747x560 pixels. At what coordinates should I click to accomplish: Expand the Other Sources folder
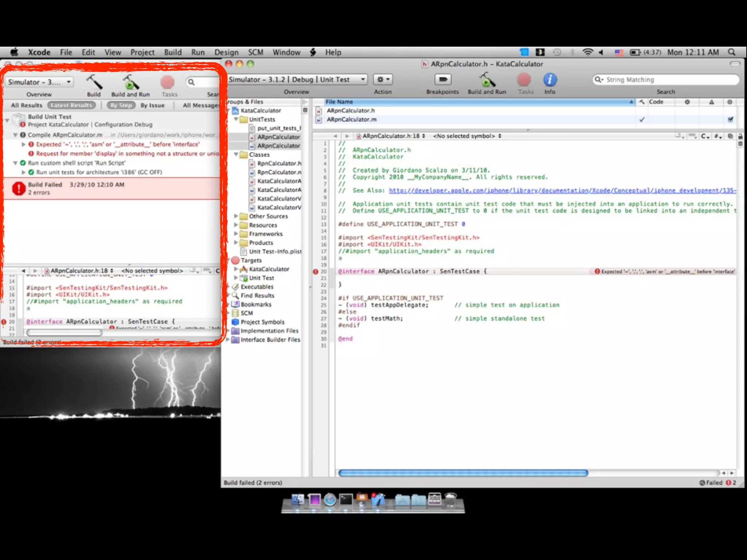236,216
